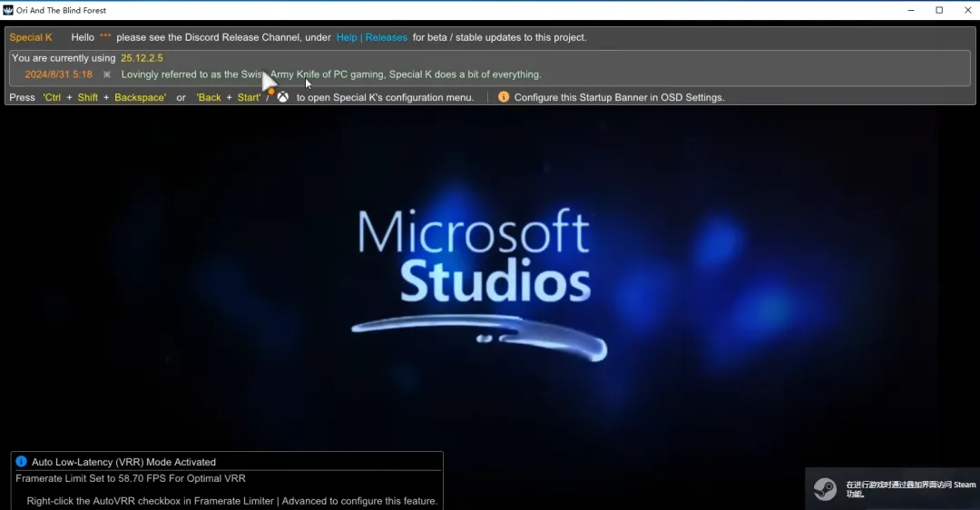The height and width of the screenshot is (510, 980).
Task: Click 'Ctrl' key hint text
Action: tap(52, 97)
